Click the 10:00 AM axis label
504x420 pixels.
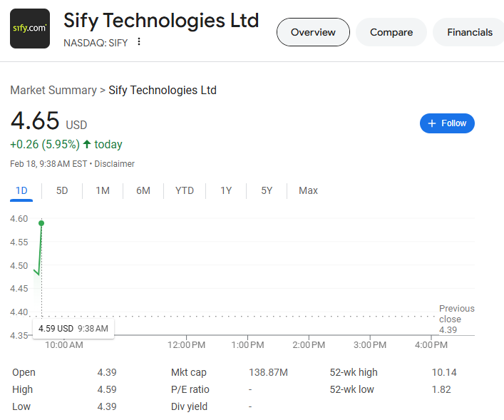64,345
